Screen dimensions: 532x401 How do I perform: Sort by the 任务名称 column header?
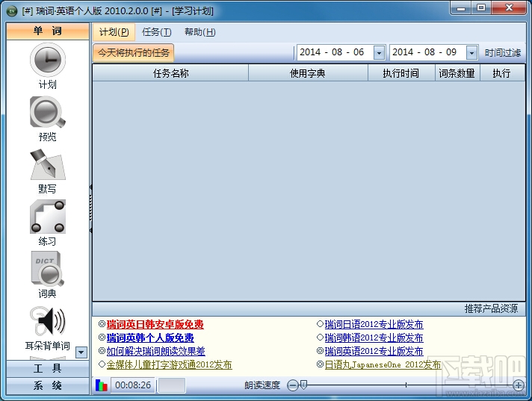click(x=170, y=73)
